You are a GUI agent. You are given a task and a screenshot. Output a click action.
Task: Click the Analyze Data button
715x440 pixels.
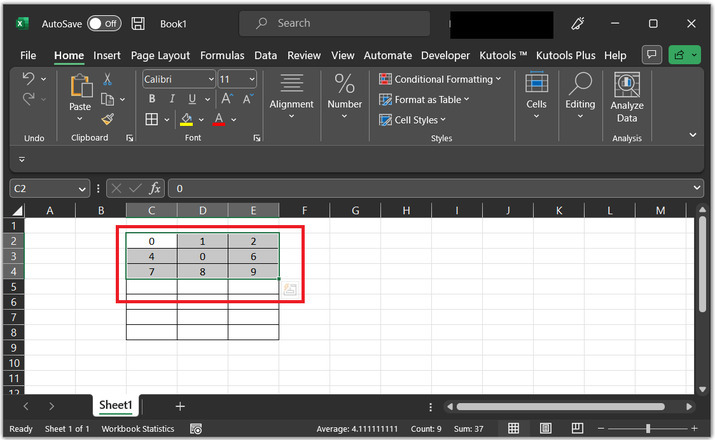(627, 98)
